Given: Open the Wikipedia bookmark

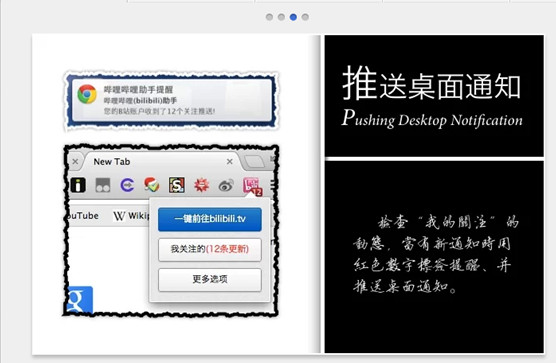Looking at the screenshot, I should click(x=131, y=216).
